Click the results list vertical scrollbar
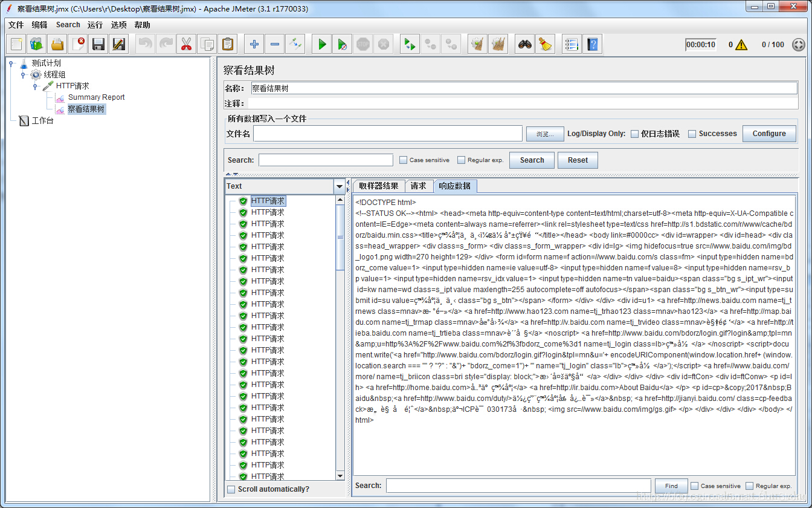Viewport: 812px width, 508px height. (x=340, y=337)
